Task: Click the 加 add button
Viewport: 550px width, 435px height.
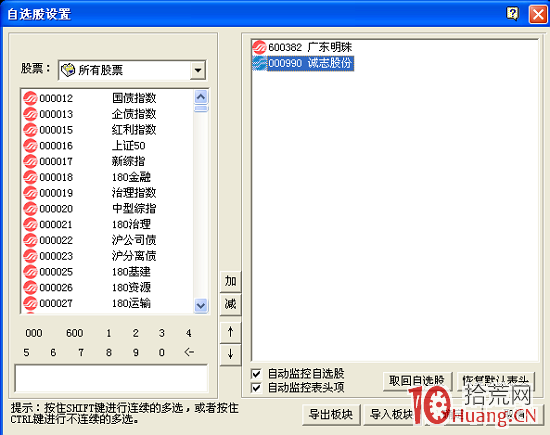Action: [230, 281]
